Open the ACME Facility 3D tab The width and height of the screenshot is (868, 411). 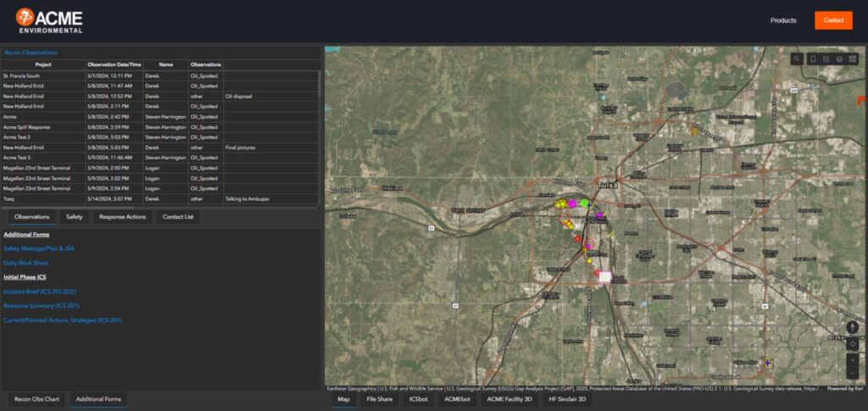pos(509,399)
